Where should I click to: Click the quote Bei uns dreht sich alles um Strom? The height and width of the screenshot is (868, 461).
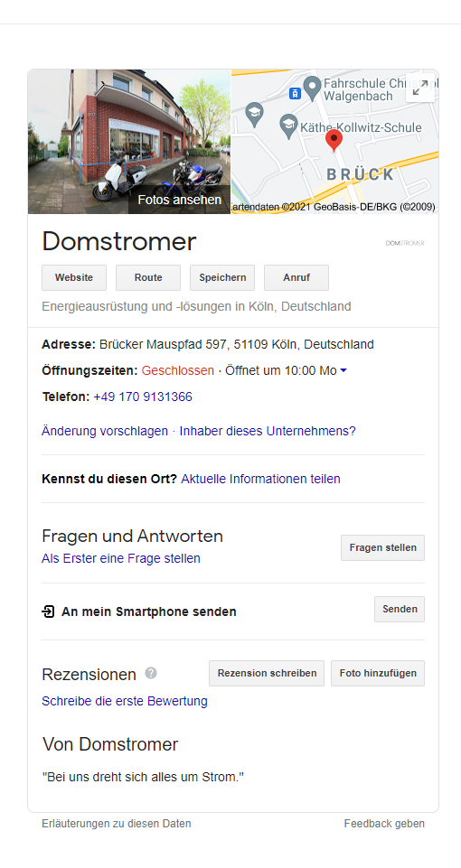[143, 777]
